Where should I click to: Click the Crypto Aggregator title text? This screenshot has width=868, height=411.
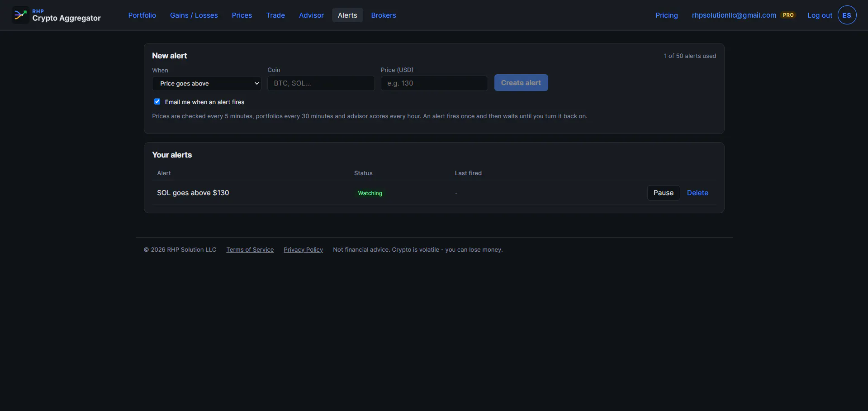pos(66,18)
